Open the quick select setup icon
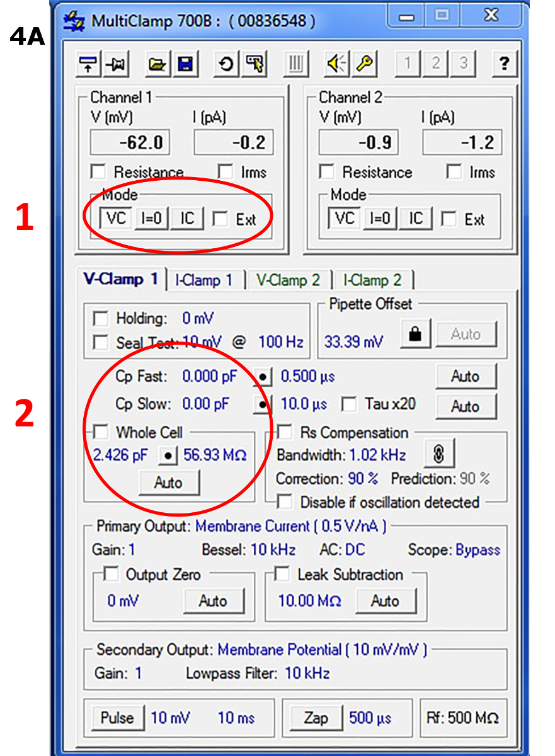 [x=254, y=63]
